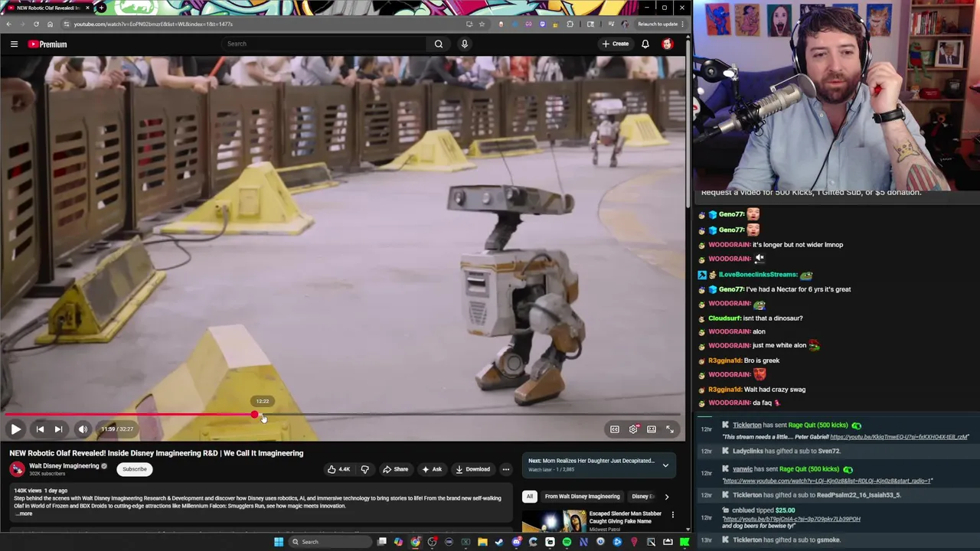Screen dimensions: 980x551
Task: Click the youtube.com address bar
Action: click(260, 24)
